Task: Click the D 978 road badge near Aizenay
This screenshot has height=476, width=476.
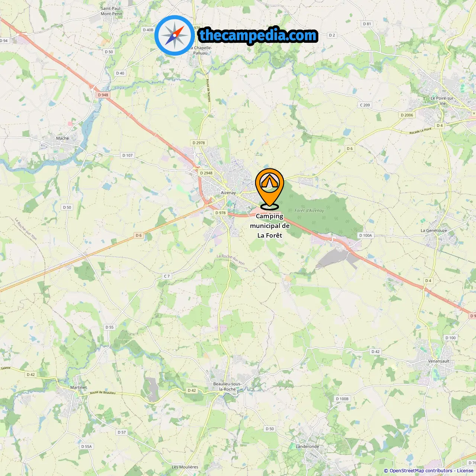Action: 221,213
